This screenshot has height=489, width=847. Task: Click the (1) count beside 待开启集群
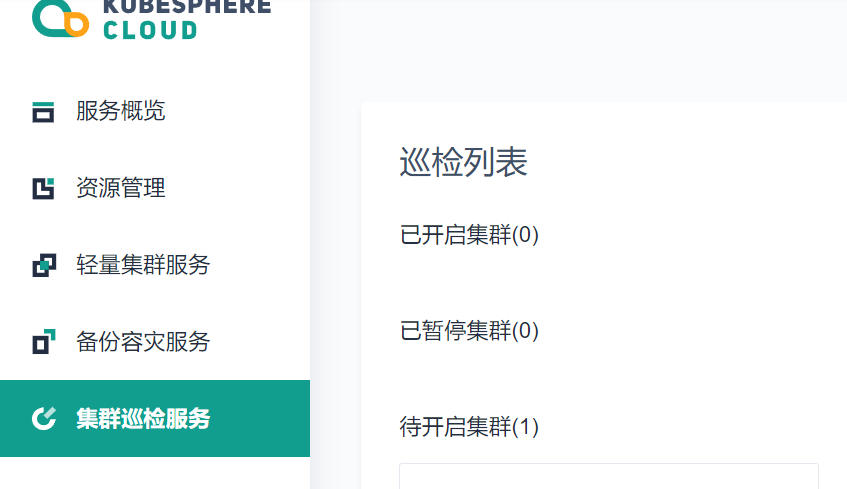[525, 427]
